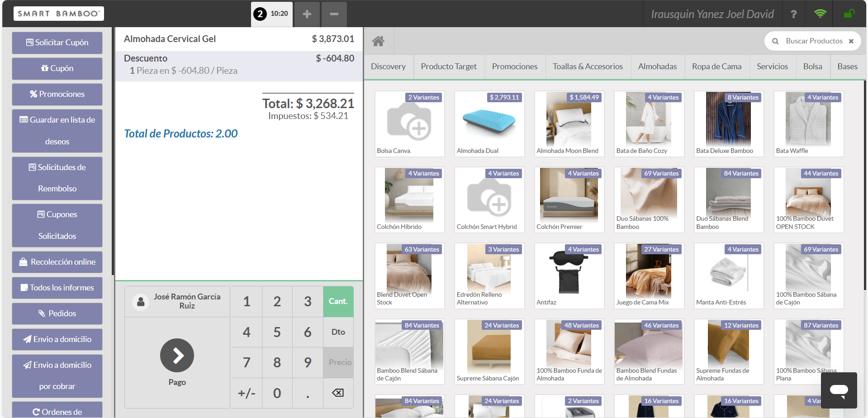Image resolution: width=868 pixels, height=418 pixels.
Task: Click the Smart Bamboo logo
Action: pos(58,14)
